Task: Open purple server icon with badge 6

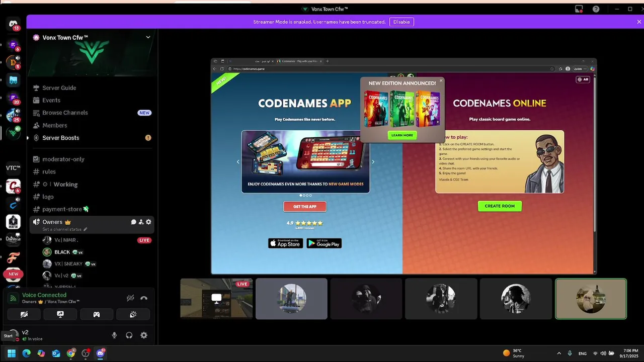Action: 13,45
